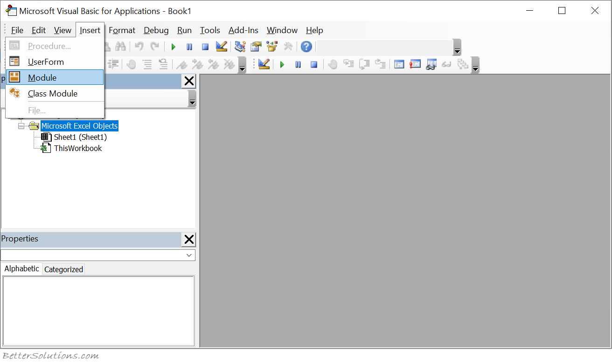Click the Call Stack icon
This screenshot has width=612, height=364.
coord(462,64)
